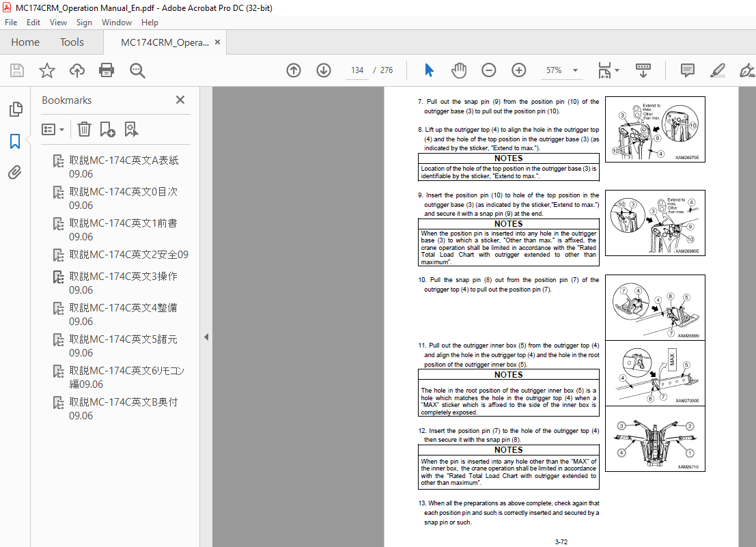The image size is (756, 547).
Task: Click the Save file icon
Action: pyautogui.click(x=17, y=70)
